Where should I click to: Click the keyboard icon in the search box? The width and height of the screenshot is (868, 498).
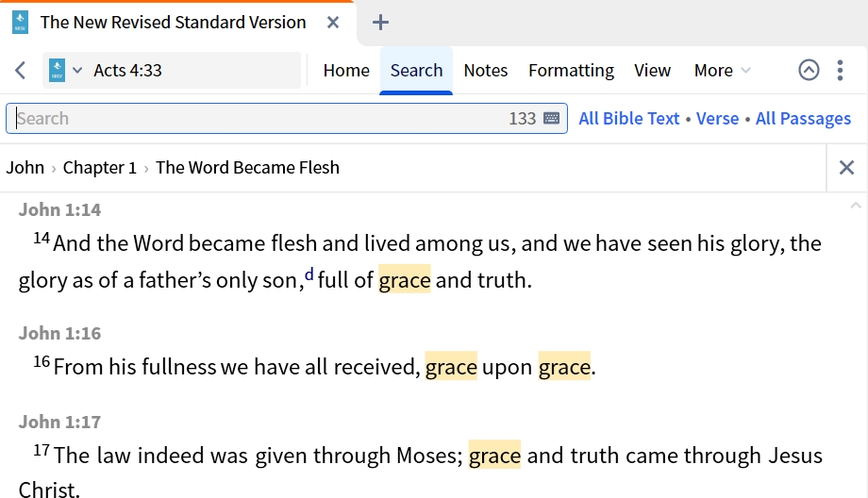click(551, 119)
